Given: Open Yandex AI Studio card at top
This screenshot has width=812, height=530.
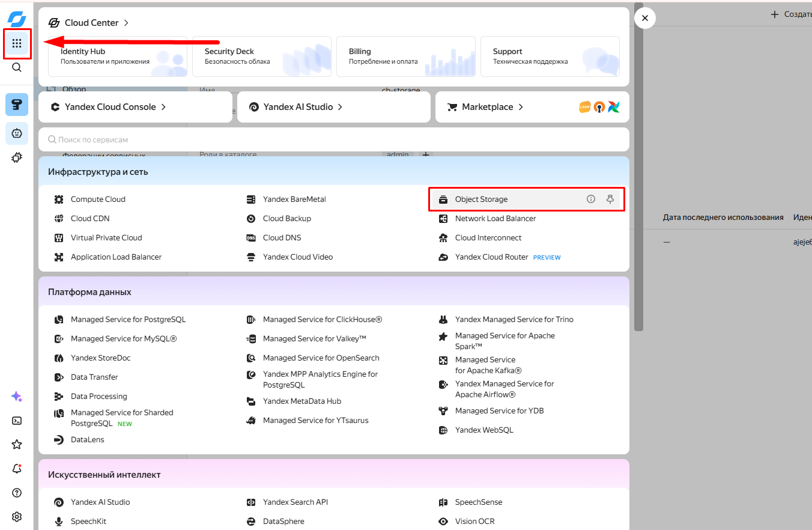Looking at the screenshot, I should click(334, 107).
